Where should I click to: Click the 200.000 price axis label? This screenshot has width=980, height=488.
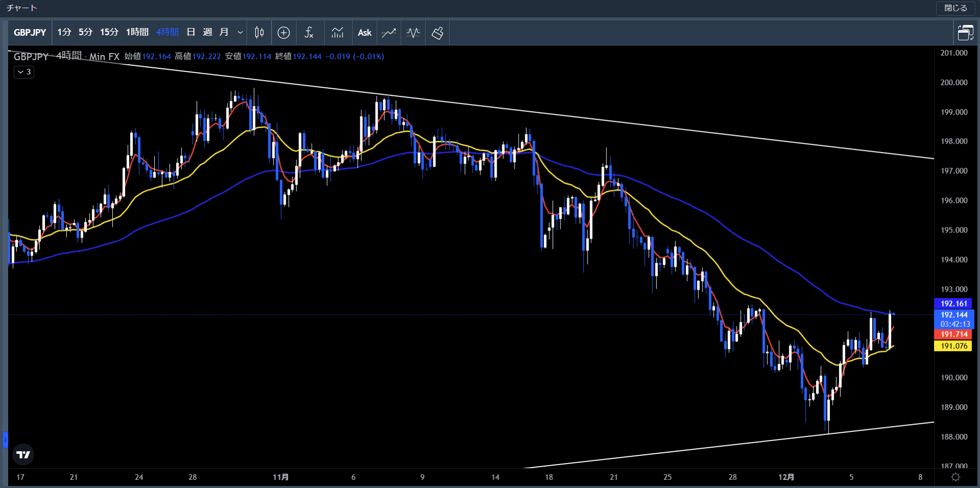953,83
